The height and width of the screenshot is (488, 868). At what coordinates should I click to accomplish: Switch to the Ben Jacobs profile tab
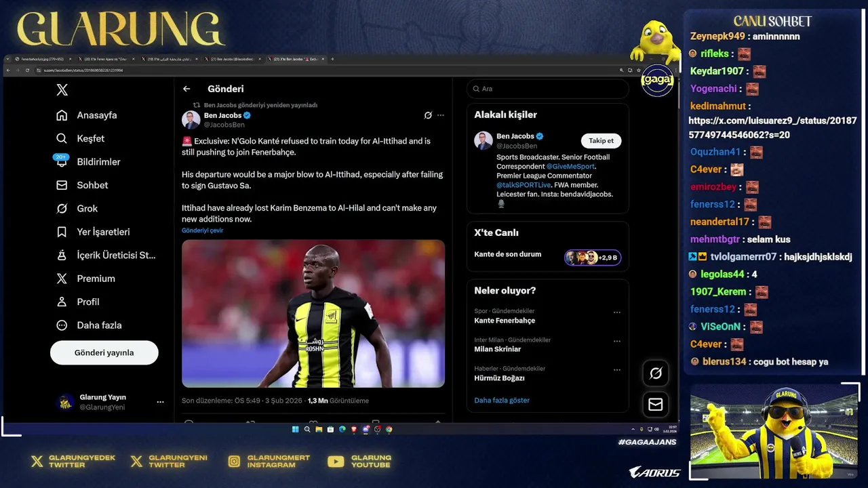232,59
